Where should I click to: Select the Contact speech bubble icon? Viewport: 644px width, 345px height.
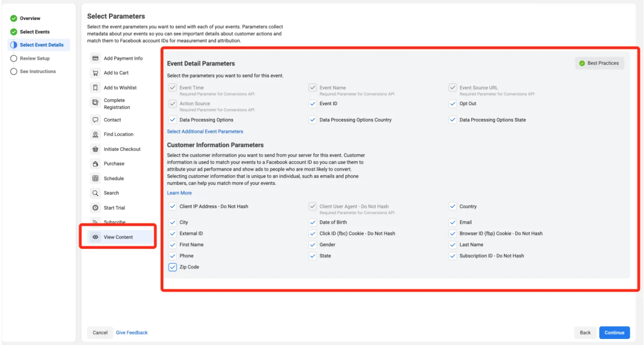tap(95, 120)
